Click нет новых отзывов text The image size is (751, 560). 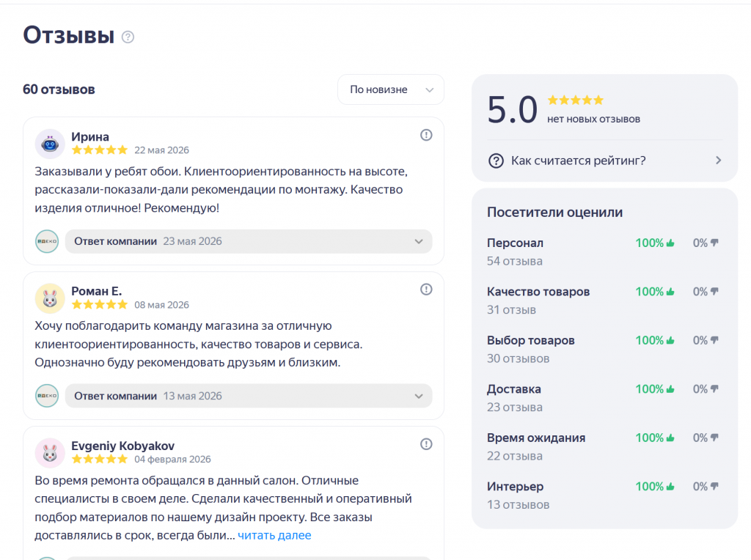[x=594, y=119]
